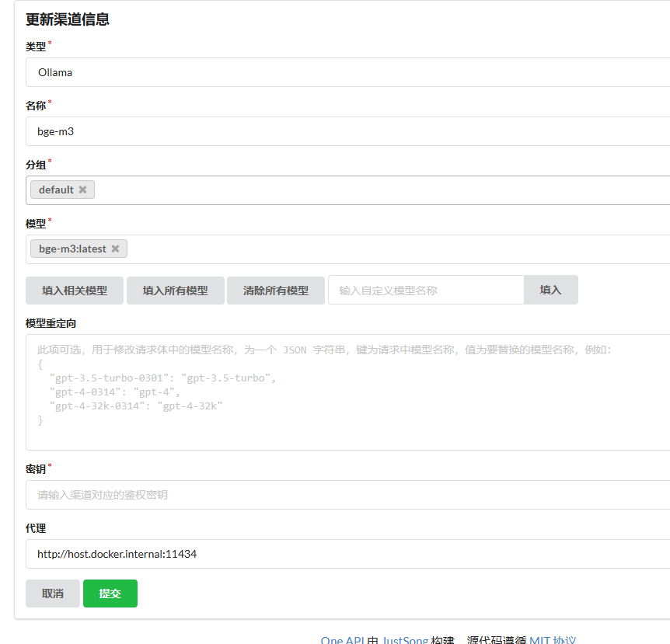Select the default tag chip label
Image resolution: width=670 pixels, height=644 pixels.
tap(56, 190)
